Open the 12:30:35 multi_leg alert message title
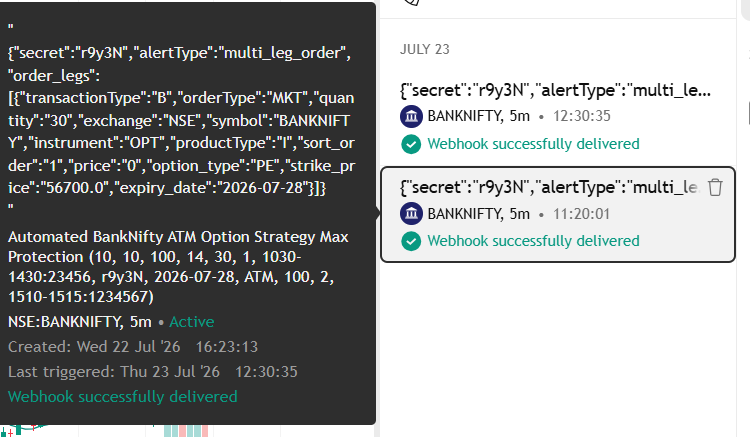 pyautogui.click(x=555, y=90)
